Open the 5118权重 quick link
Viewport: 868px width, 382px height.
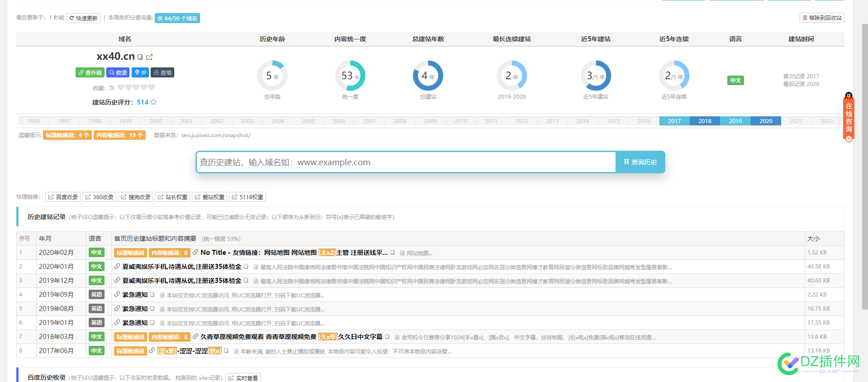[248, 197]
